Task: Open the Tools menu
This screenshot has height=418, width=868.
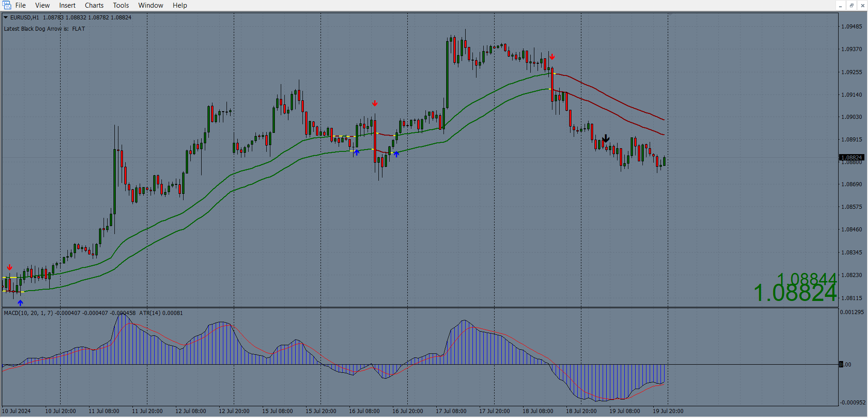Action: [x=121, y=5]
